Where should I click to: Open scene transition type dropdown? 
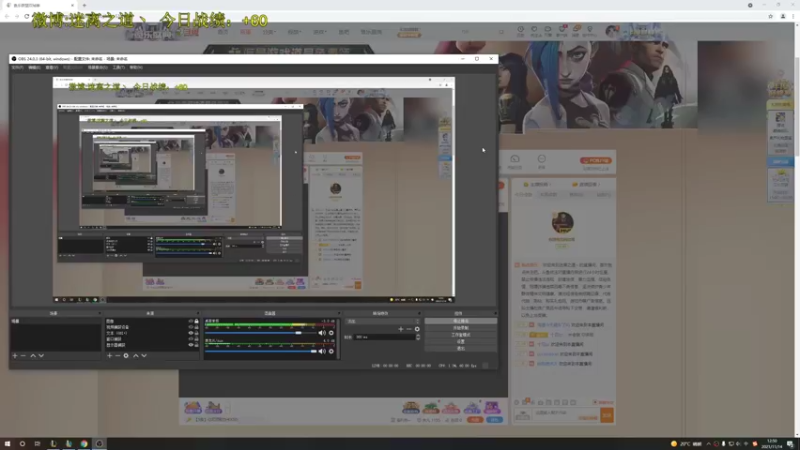coord(383,321)
